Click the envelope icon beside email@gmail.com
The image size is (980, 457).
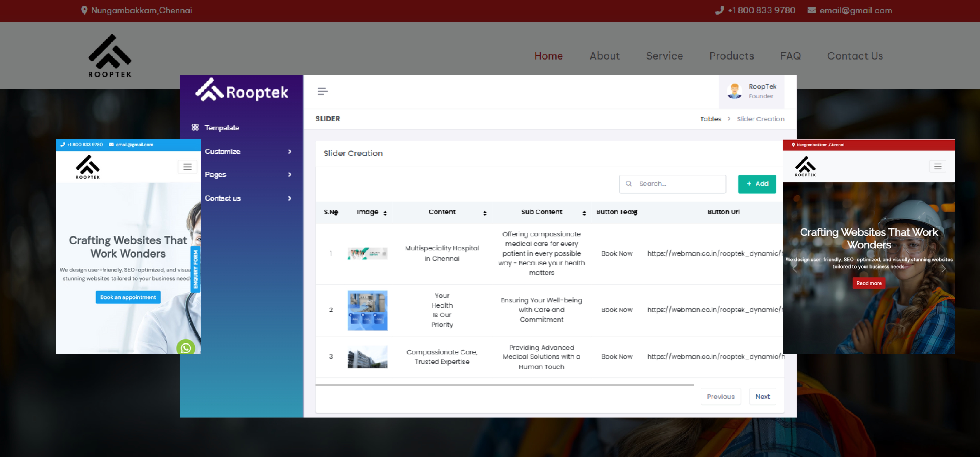coord(812,11)
